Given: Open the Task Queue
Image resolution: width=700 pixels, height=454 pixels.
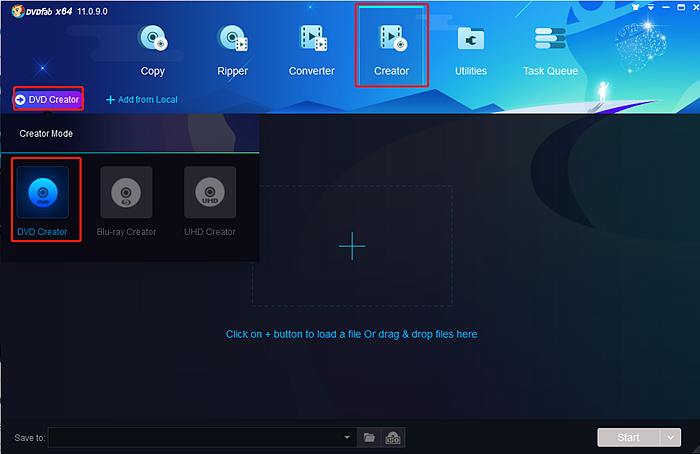Looking at the screenshot, I should click(550, 50).
